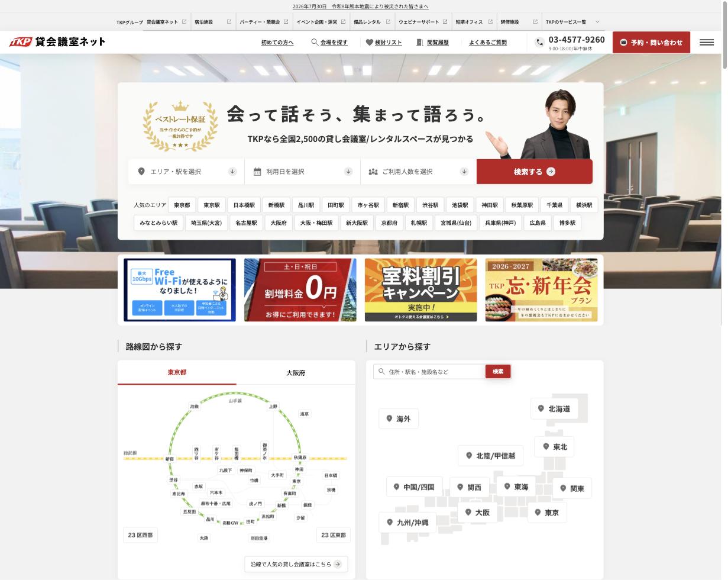The height and width of the screenshot is (580, 728).
Task: Click the 23 区西部 button
Action: (x=140, y=535)
